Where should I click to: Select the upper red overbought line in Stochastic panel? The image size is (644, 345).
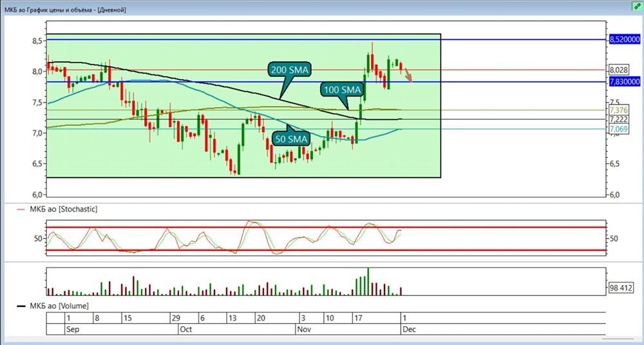point(326,227)
